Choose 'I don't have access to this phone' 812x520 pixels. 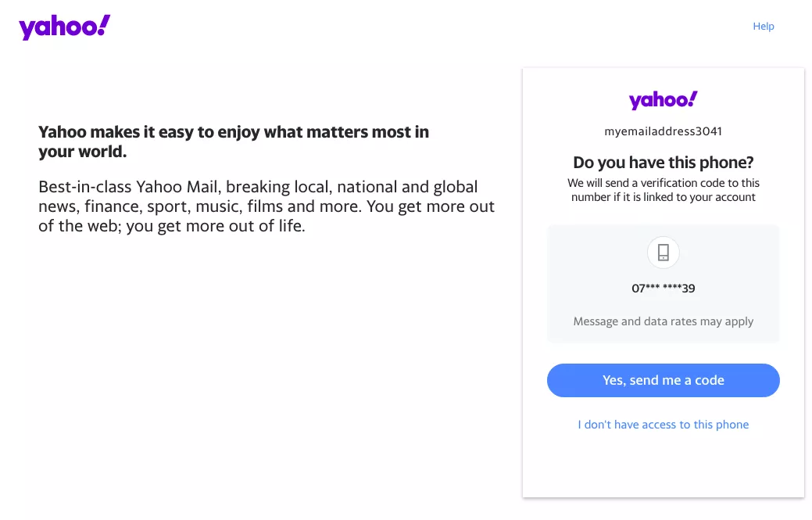click(663, 425)
